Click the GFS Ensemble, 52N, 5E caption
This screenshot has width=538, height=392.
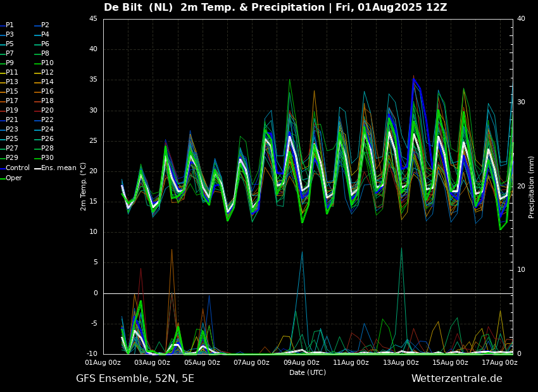[x=135, y=379]
